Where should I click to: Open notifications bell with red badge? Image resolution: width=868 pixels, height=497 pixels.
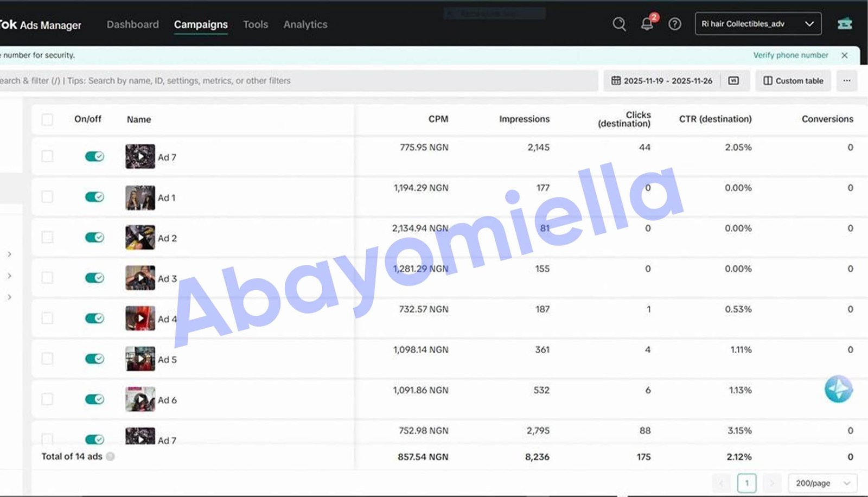[x=647, y=24]
